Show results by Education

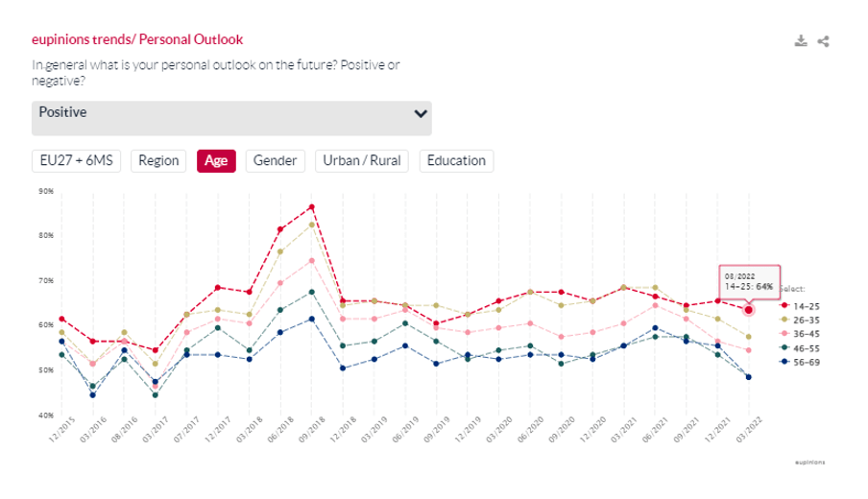point(456,161)
